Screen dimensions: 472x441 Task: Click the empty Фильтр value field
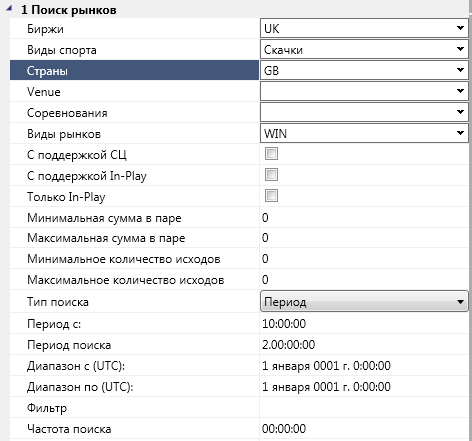pyautogui.click(x=364, y=407)
